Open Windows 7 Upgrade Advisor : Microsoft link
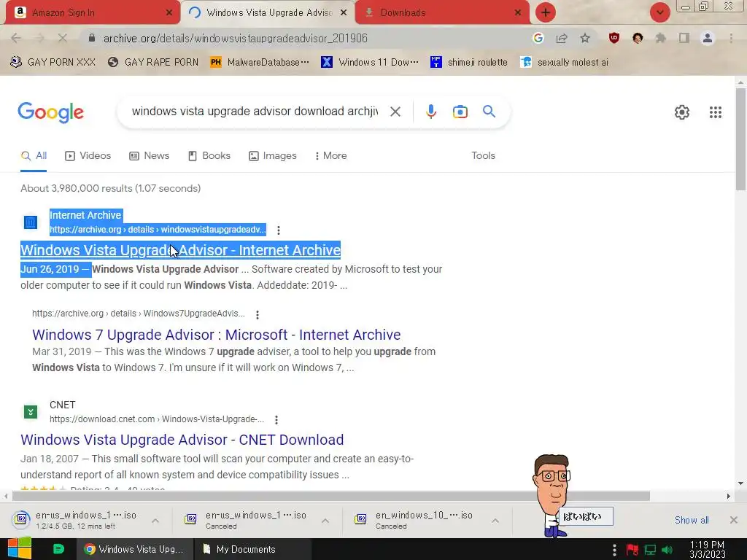747x560 pixels. click(x=216, y=335)
